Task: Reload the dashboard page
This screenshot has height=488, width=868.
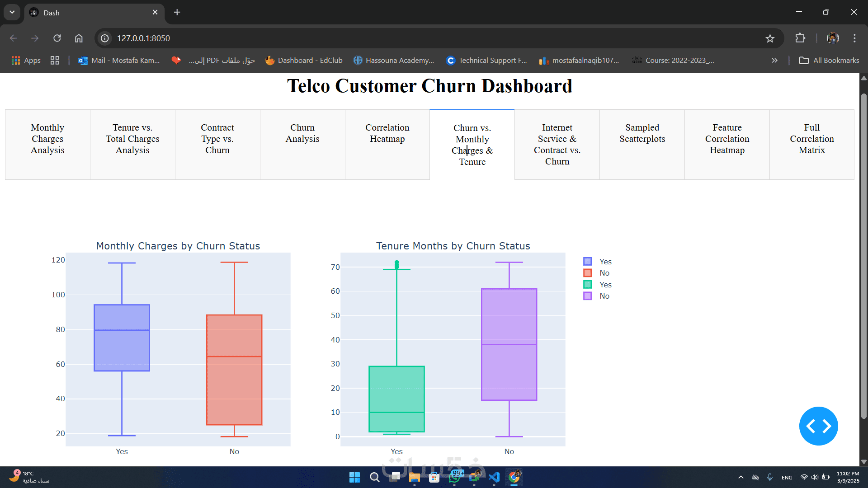Action: click(57, 38)
